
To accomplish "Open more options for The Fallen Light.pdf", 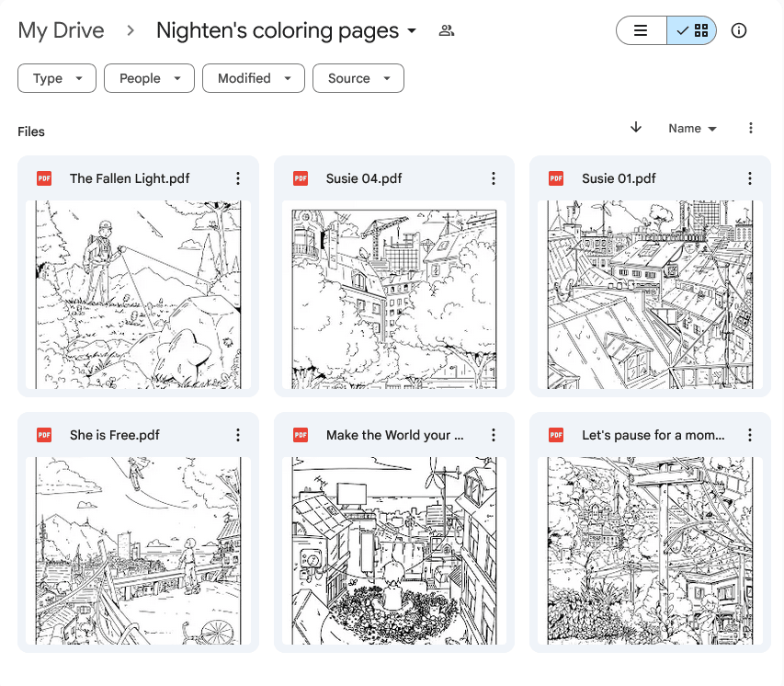I will pyautogui.click(x=238, y=178).
